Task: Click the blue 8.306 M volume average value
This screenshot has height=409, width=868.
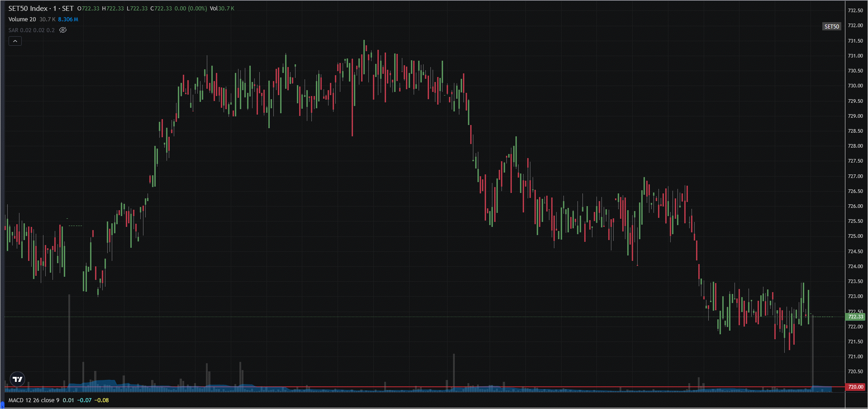Action: pos(68,19)
